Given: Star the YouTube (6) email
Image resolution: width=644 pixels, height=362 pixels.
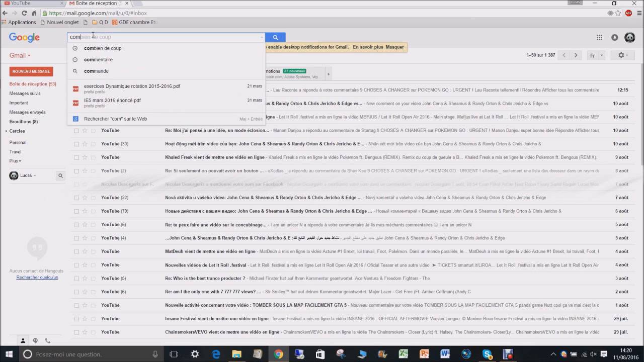Looking at the screenshot, I should point(85,292).
